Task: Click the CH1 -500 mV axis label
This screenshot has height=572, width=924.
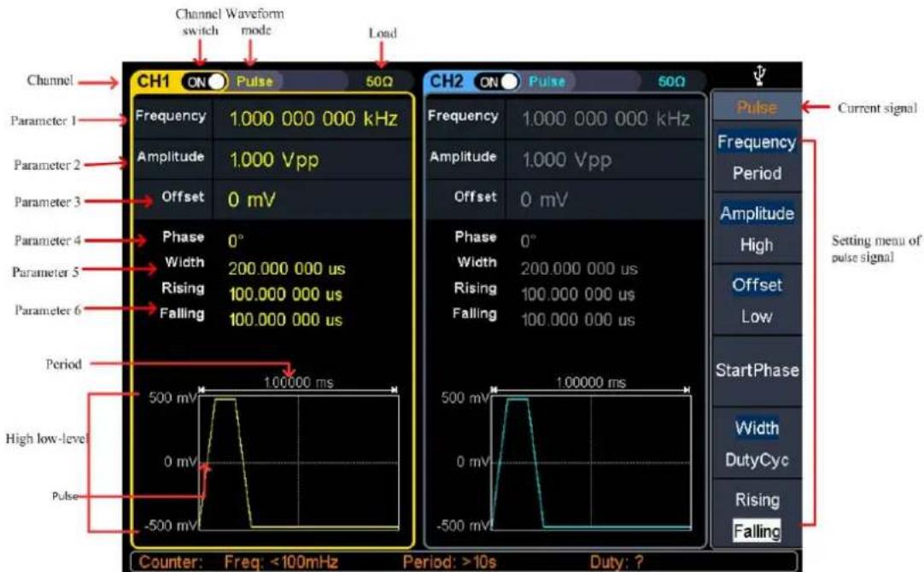Action: 171,525
